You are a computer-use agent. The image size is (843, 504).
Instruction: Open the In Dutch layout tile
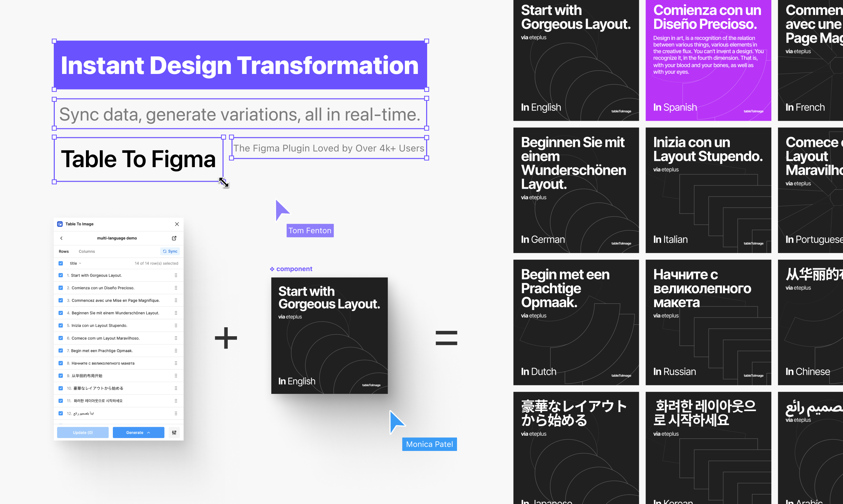point(576,322)
